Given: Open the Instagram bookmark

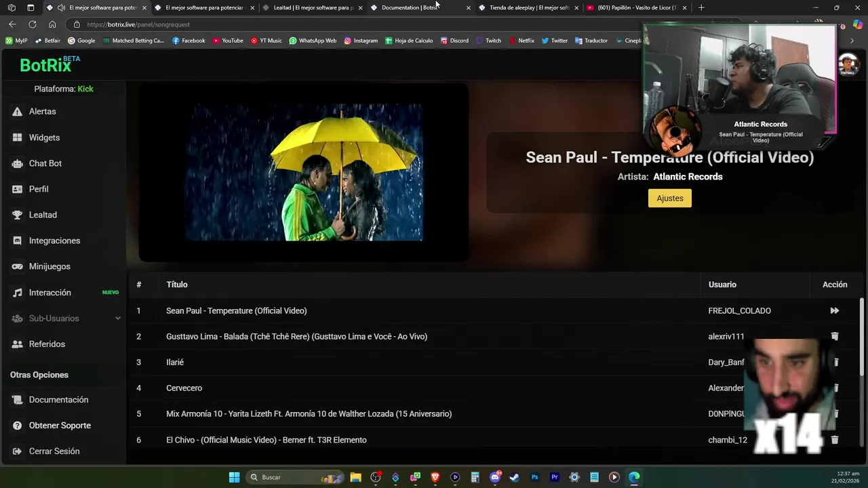Looking at the screenshot, I should 361,41.
